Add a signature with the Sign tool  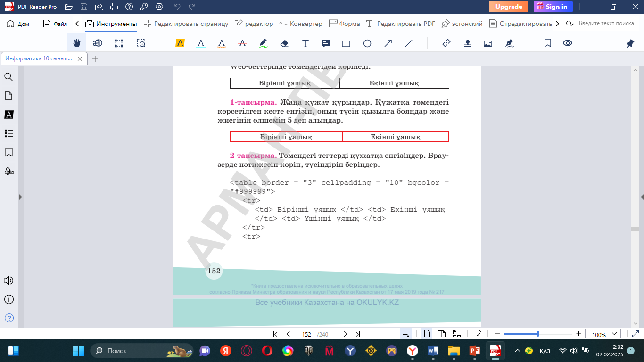click(509, 43)
